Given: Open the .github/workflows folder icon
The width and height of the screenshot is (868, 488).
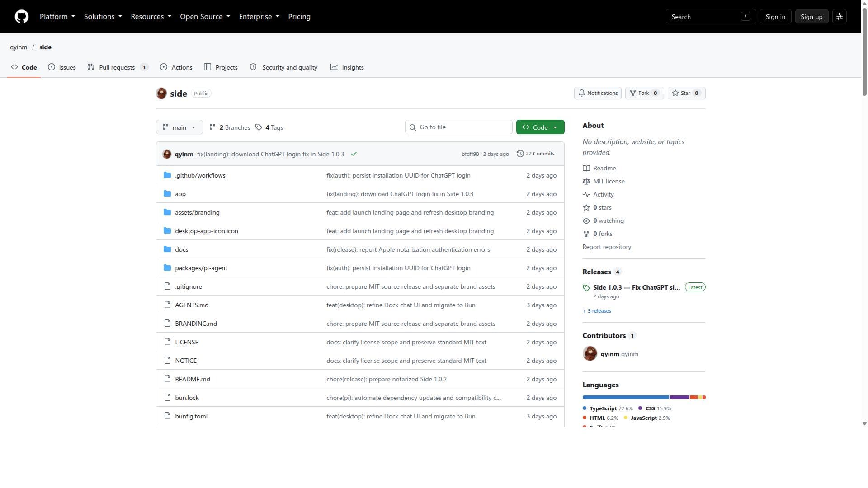Looking at the screenshot, I should tap(167, 175).
